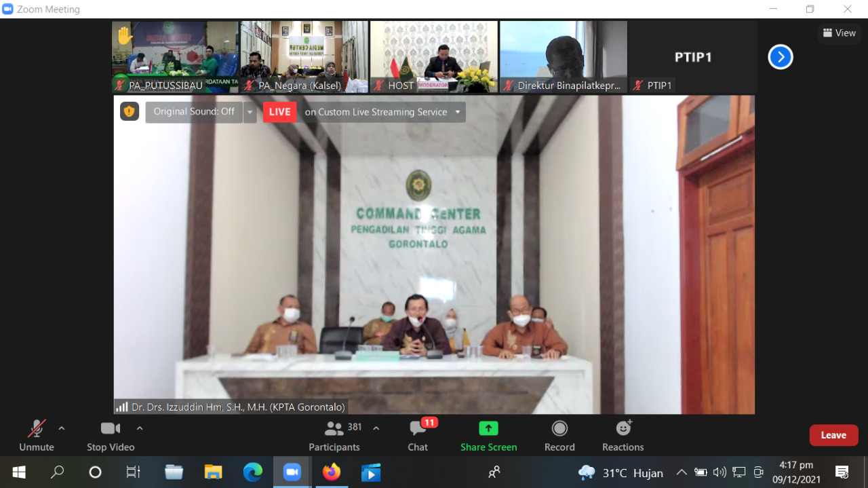Select the PA_Negara (Kalsel) video thumbnail

[304, 56]
